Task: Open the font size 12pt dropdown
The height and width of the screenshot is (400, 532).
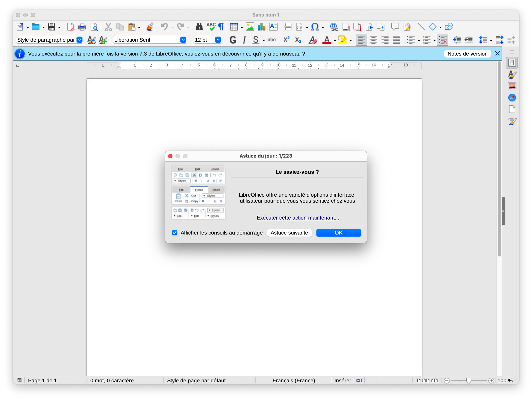Action: tap(219, 40)
